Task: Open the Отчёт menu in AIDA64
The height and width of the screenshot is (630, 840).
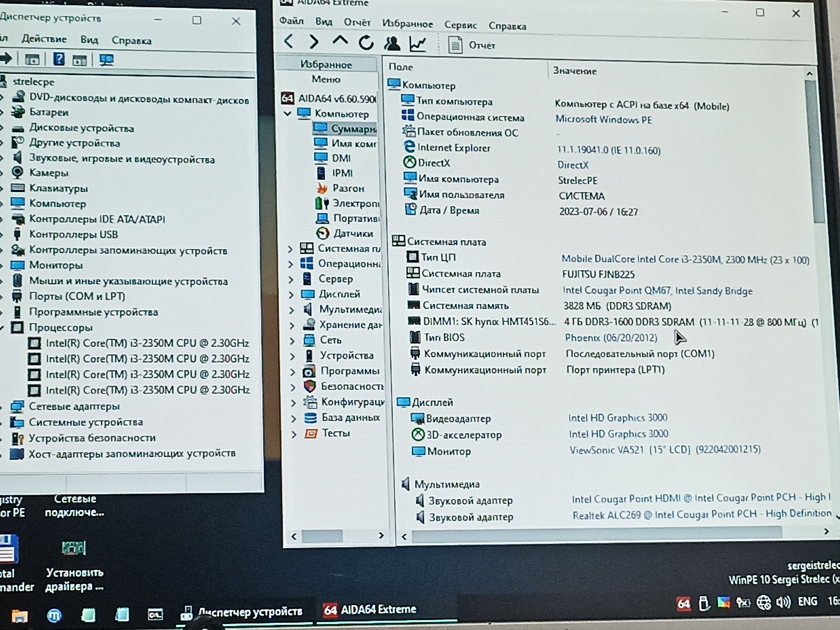Action: [x=357, y=23]
